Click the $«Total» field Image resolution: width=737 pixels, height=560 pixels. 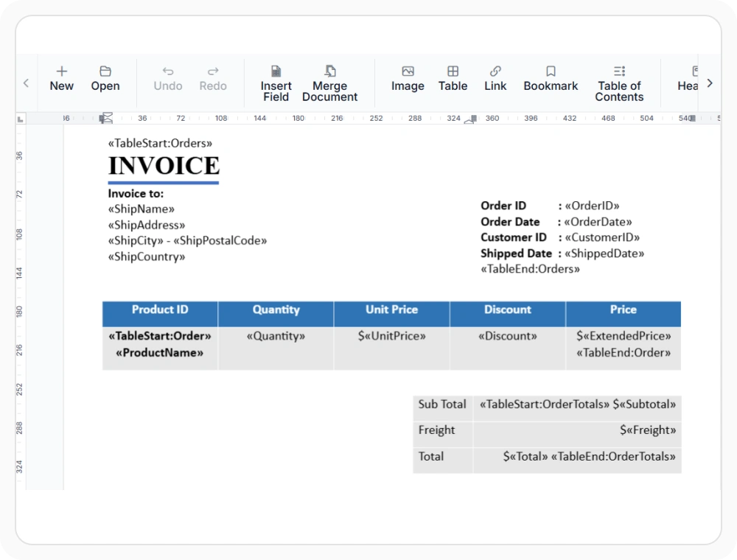point(525,457)
